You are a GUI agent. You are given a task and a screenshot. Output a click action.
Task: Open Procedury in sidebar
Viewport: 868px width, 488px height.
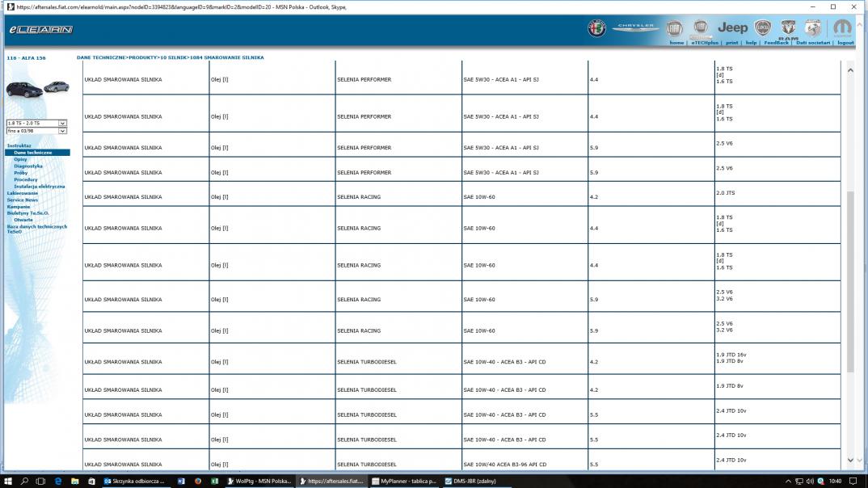click(x=26, y=179)
